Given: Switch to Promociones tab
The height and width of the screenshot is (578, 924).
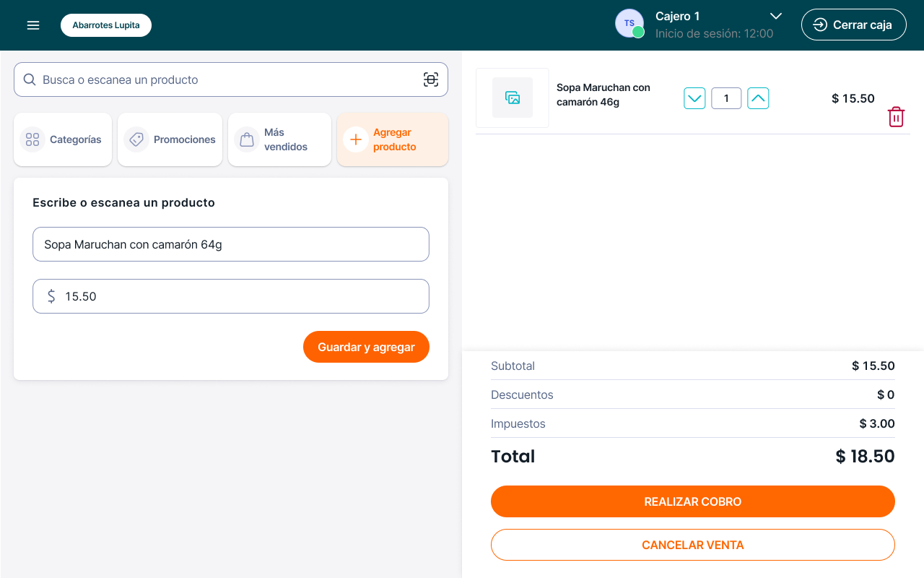Looking at the screenshot, I should (x=170, y=139).
